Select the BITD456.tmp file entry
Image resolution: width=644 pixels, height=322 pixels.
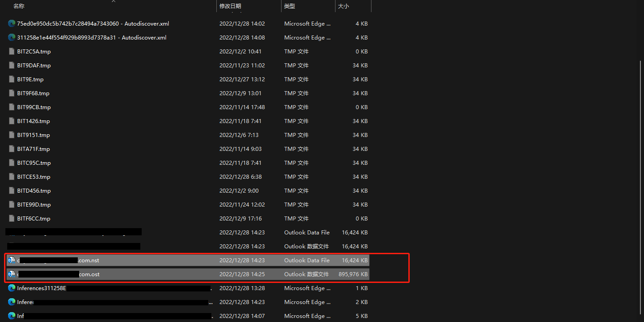pyautogui.click(x=34, y=191)
